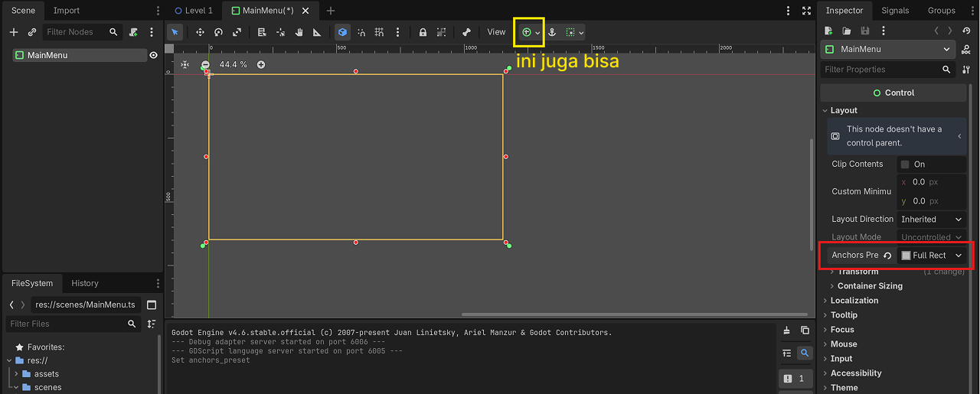Lock the selected node
Viewport: 980px width, 394px height.
(x=423, y=32)
